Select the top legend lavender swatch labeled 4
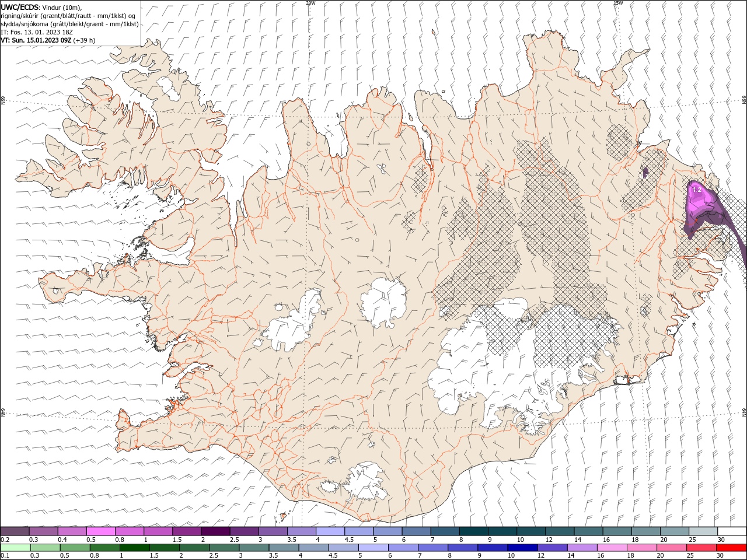The width and height of the screenshot is (747, 560). point(330,531)
